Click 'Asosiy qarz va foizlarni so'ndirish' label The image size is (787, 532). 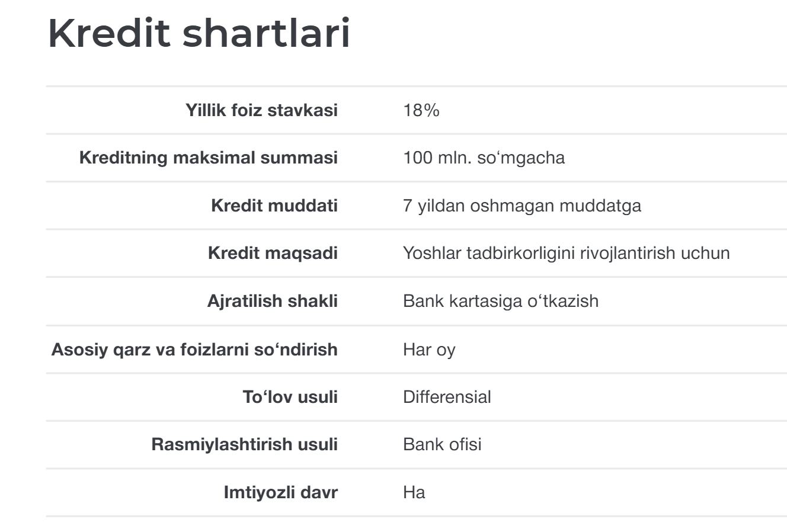(x=194, y=349)
